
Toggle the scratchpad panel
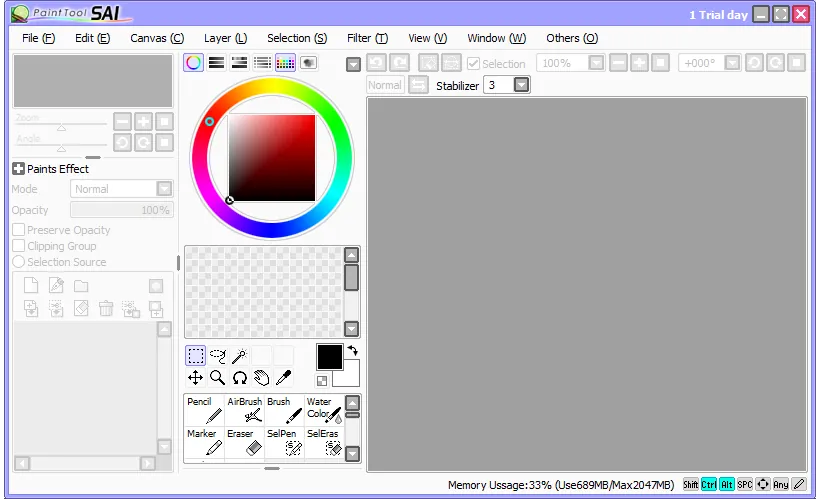[x=309, y=63]
